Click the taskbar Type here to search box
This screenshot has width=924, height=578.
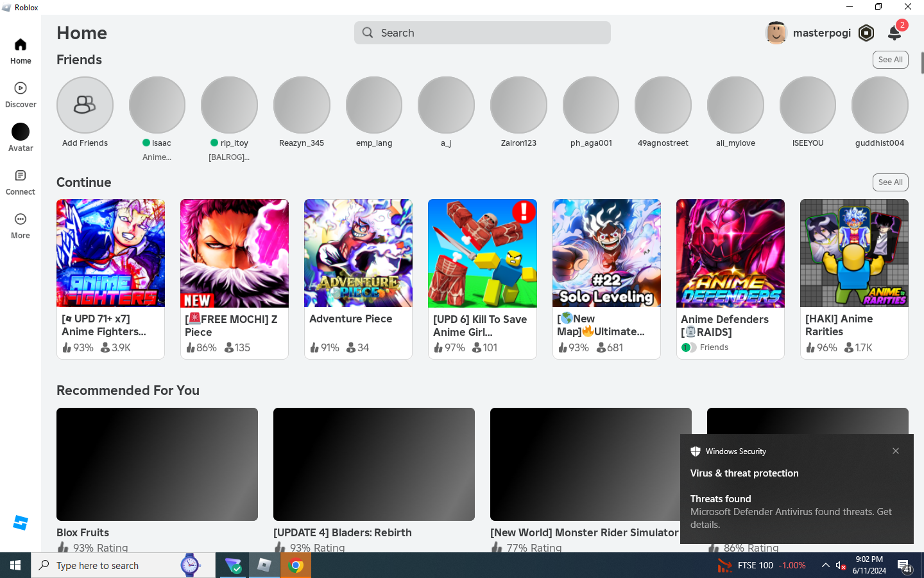tap(123, 565)
